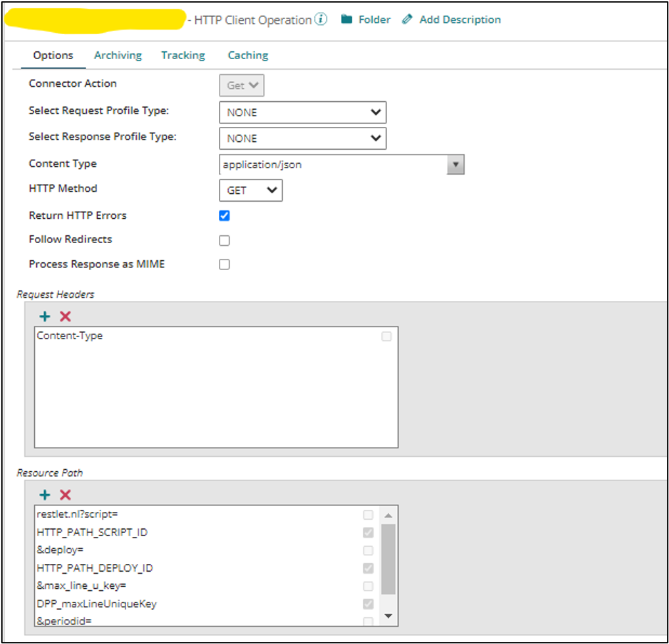Click the Folder icon in header

pos(347,20)
